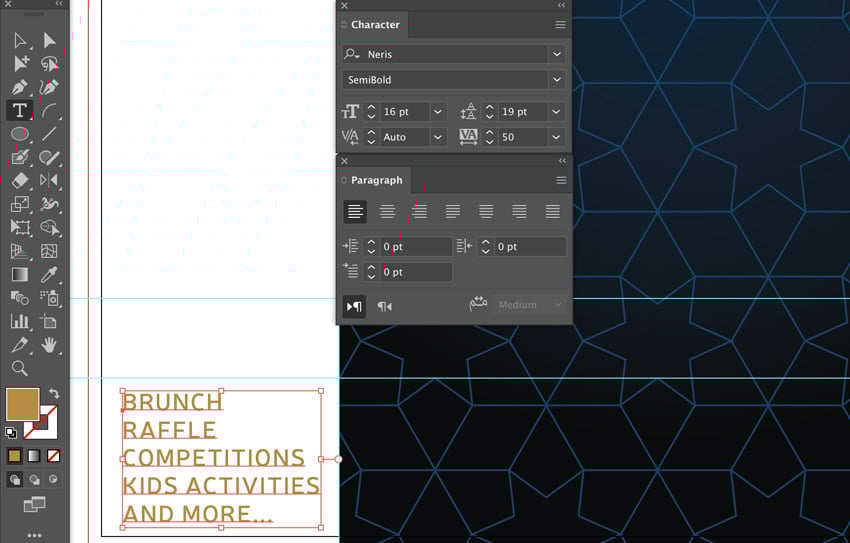Select the Eraser tool
The image size is (850, 543).
(20, 180)
